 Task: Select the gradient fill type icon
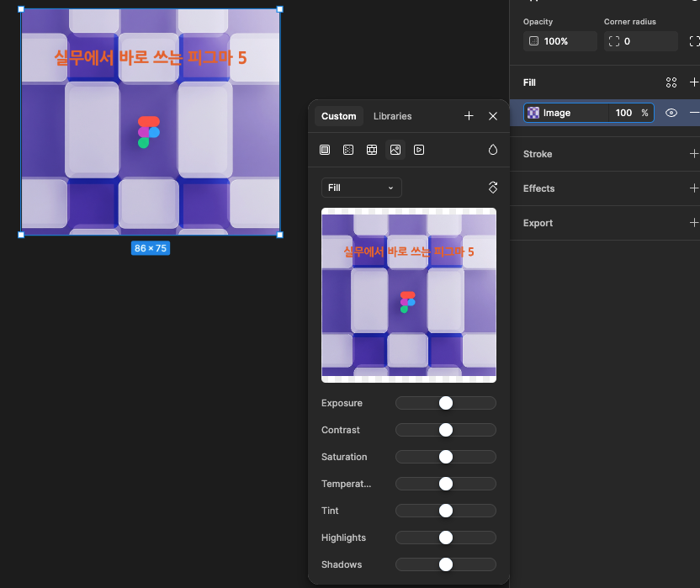click(348, 150)
